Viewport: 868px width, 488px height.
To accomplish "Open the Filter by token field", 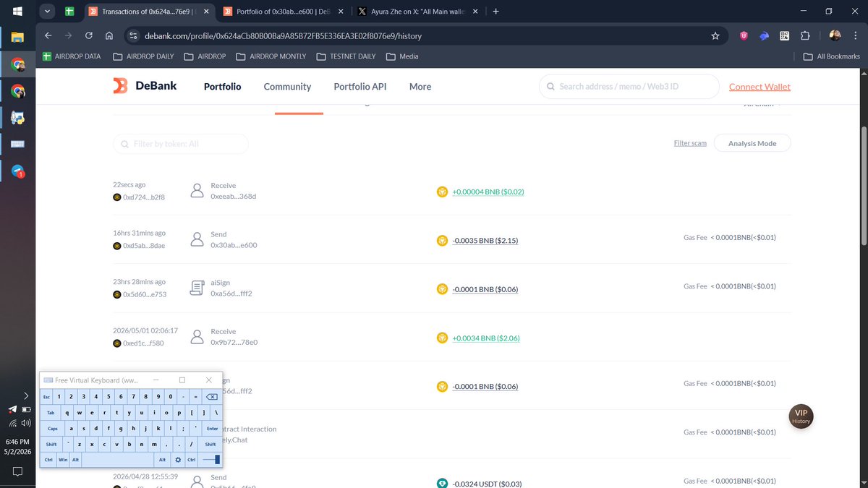I will (181, 144).
